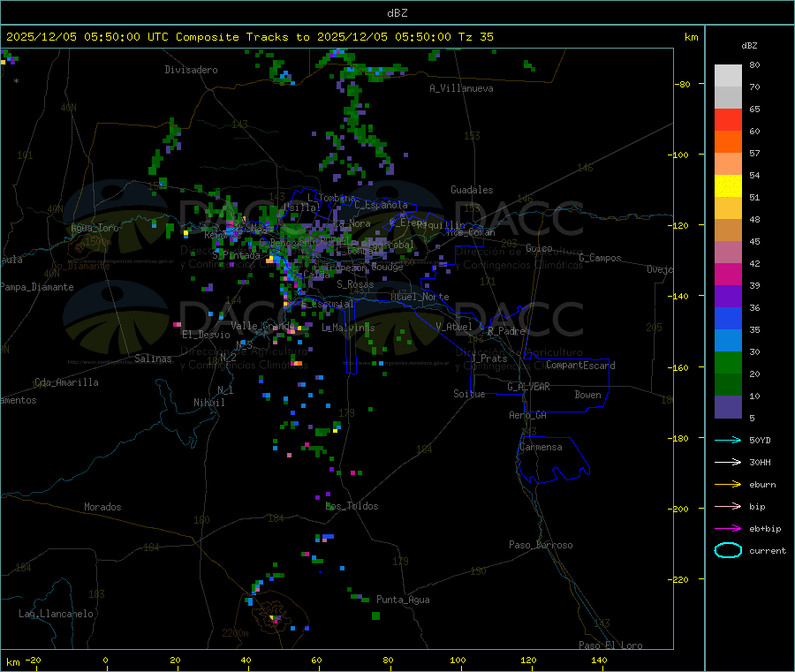Screen dimensions: 795x672
Task: Click the Agua_Toro map label
Action: (95, 228)
